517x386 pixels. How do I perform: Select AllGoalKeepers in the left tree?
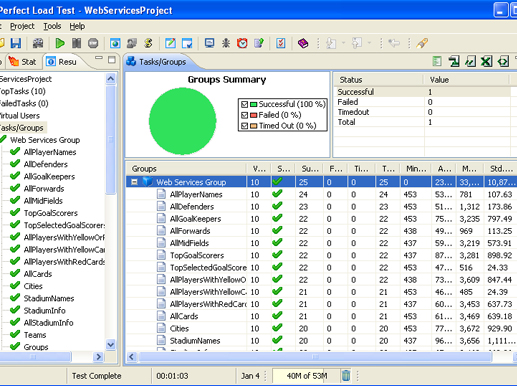[x=49, y=176]
